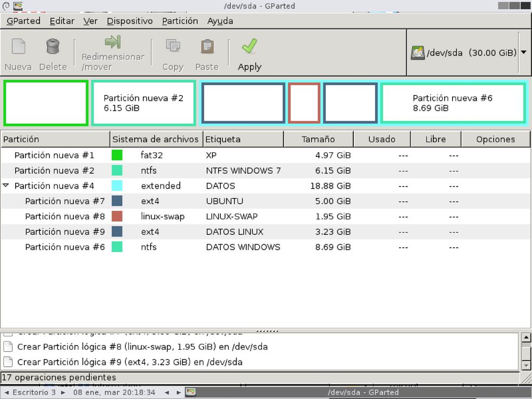This screenshot has height=399, width=532.
Task: Click the red linux-swap color swatch
Action: 117,216
